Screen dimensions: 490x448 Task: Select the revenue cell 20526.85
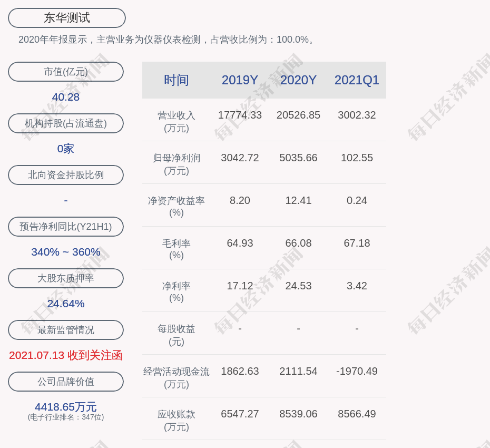298,115
